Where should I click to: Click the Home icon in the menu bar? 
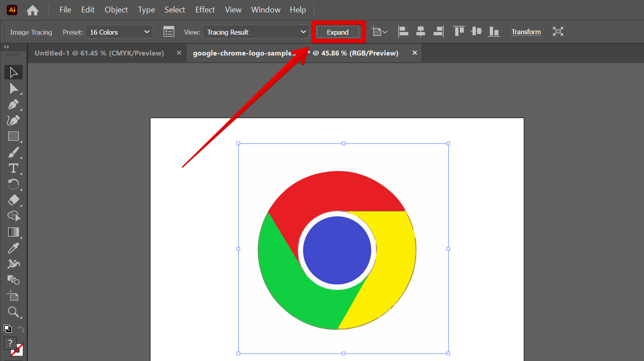pos(32,9)
